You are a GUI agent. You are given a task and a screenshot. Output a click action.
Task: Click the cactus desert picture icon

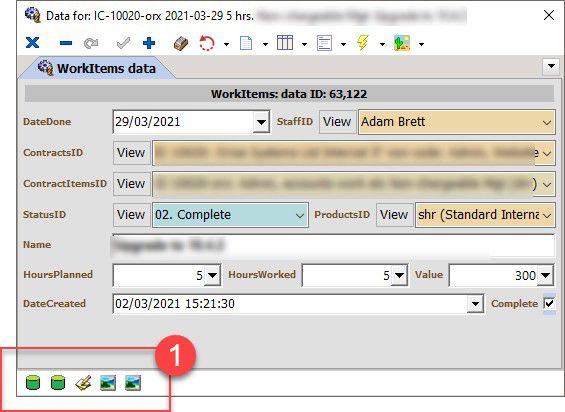coord(402,43)
